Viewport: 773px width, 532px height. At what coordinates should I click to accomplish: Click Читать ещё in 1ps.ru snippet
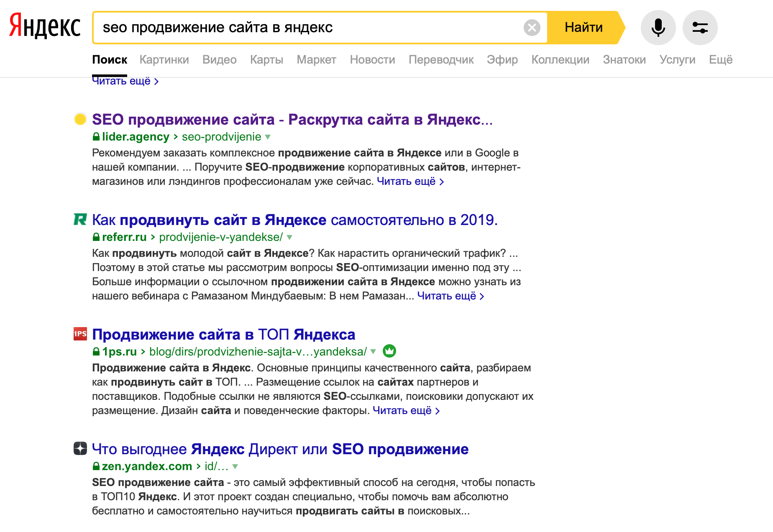tap(406, 410)
